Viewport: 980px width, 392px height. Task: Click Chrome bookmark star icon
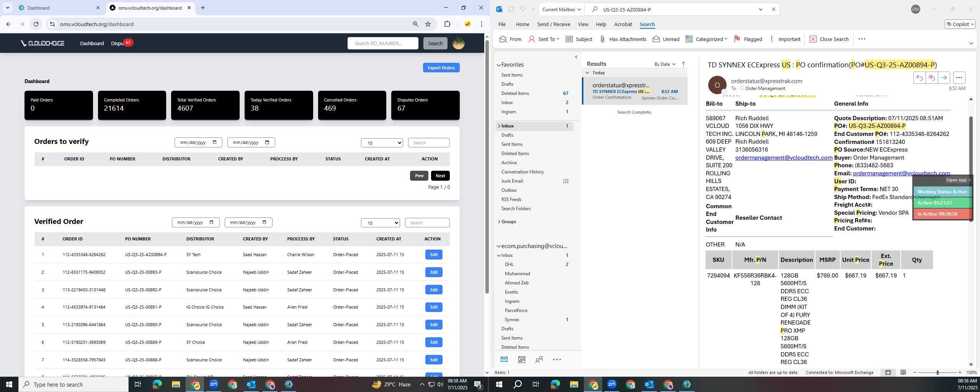(428, 24)
